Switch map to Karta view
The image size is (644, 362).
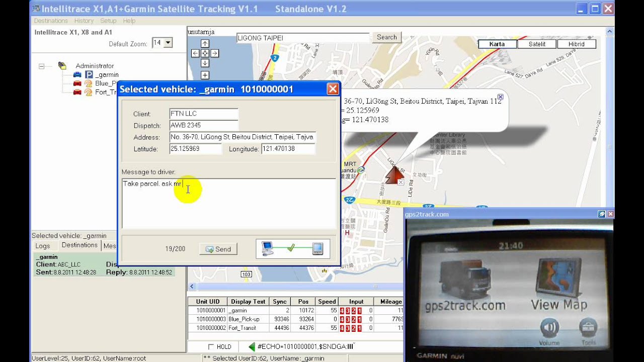(x=497, y=44)
